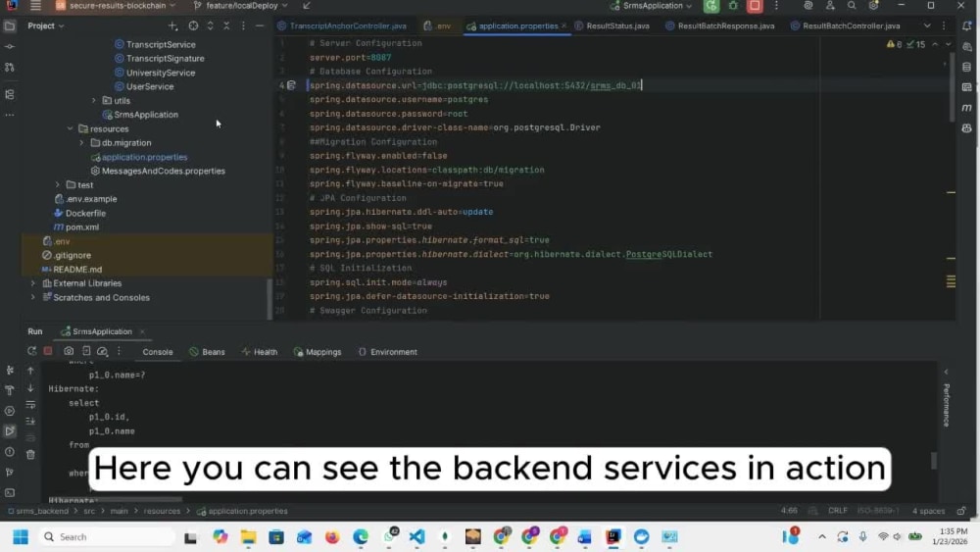Show the hidden editor tabs dropdown
The image size is (980, 552).
[x=927, y=26]
